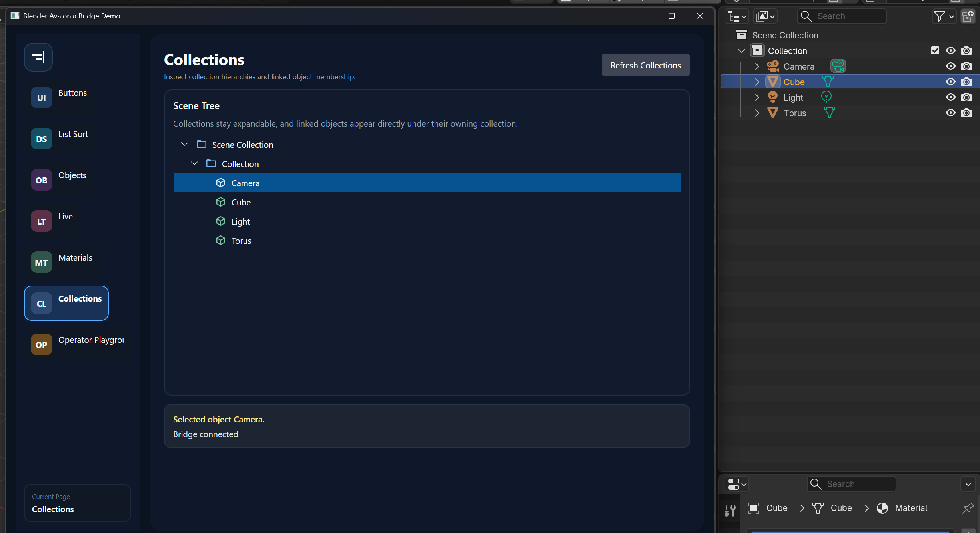Toggle the pin icon in properties breadcrumb
This screenshot has width=980, height=533.
(968, 508)
